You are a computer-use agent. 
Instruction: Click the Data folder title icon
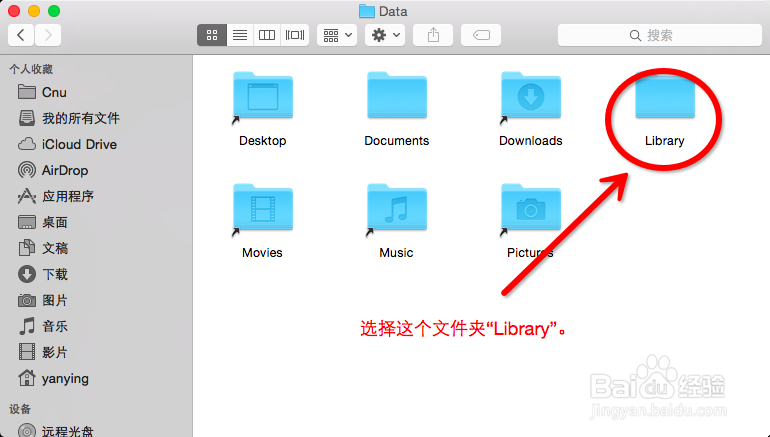pyautogui.click(x=366, y=11)
